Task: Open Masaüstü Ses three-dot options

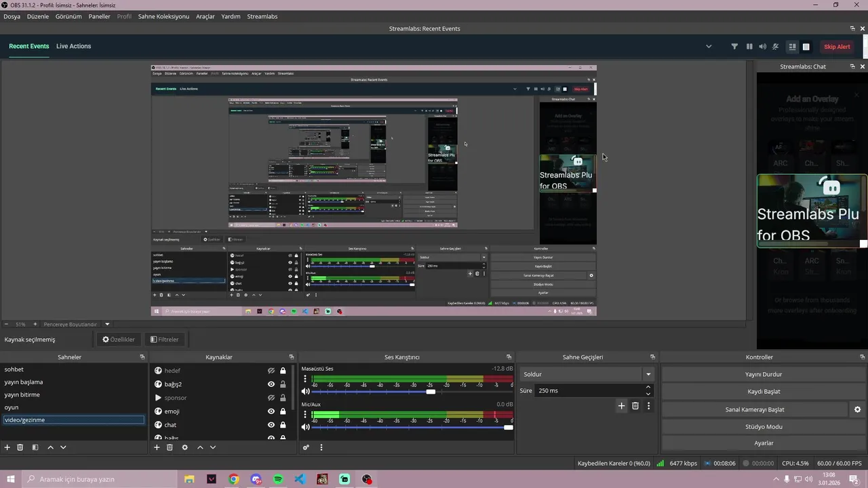Action: pyautogui.click(x=305, y=380)
